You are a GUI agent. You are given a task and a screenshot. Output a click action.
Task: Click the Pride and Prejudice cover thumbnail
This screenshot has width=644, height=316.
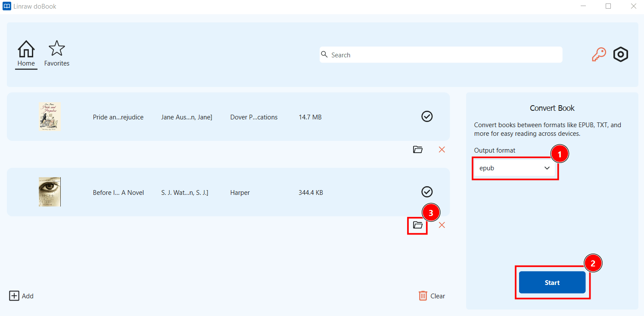coord(50,116)
